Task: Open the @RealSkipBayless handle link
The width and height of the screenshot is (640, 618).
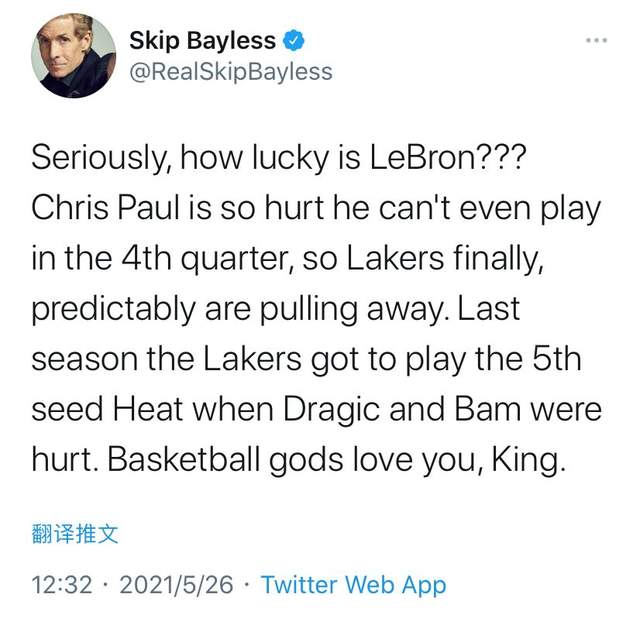Action: [230, 72]
